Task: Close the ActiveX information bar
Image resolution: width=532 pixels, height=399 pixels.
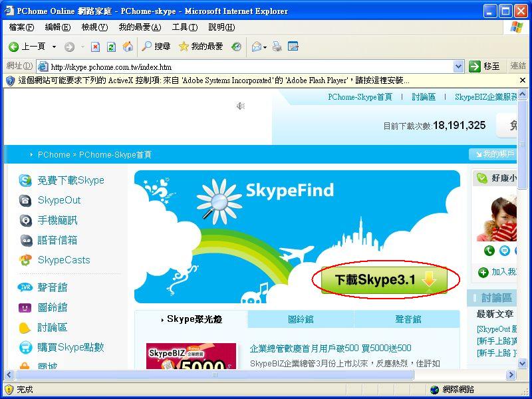Action: coord(523,80)
